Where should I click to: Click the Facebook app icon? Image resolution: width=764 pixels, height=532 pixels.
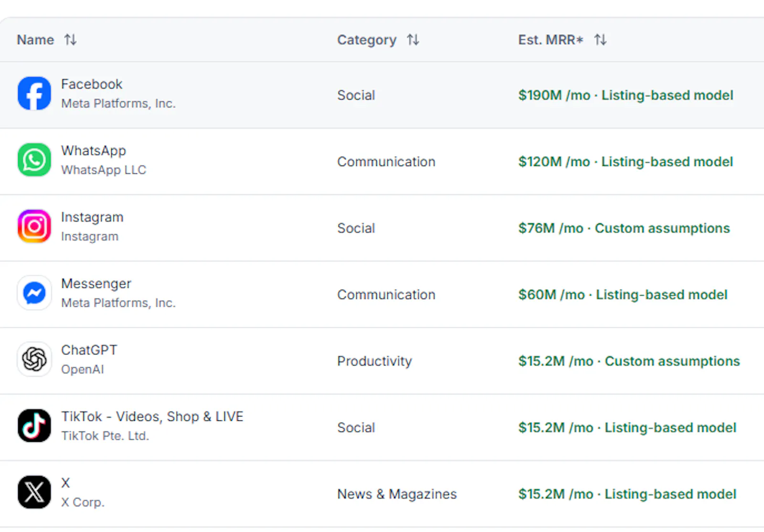34,94
